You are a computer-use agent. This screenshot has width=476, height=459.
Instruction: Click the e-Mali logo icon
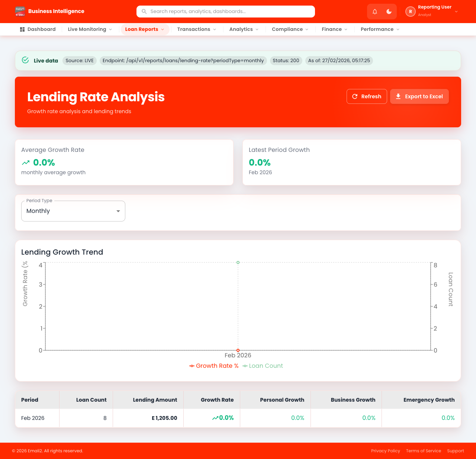20,12
